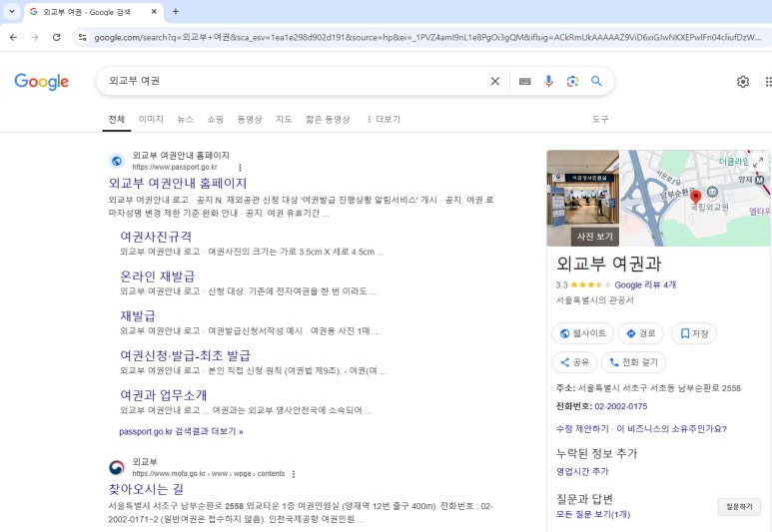Click 수정 제안하기 link
Screen dimensions: 772x532
582,429
